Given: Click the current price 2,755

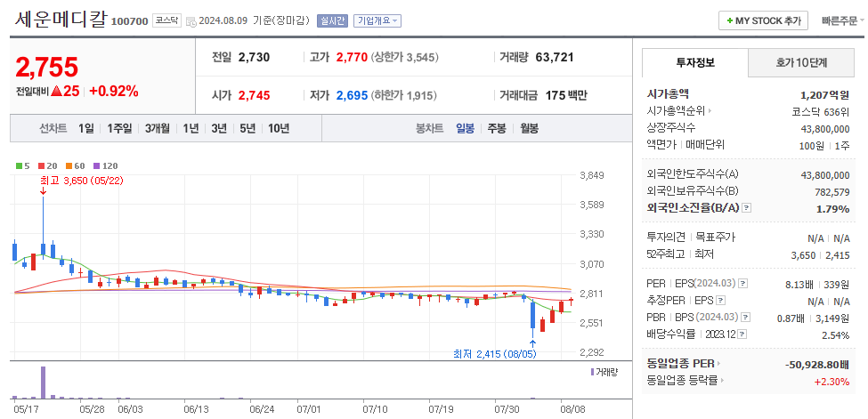Looking at the screenshot, I should 47,68.
